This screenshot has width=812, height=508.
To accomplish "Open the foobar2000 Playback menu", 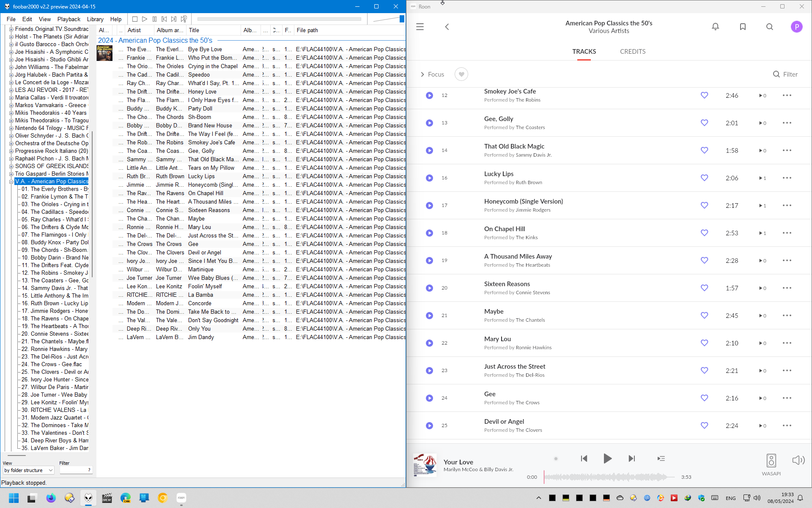I will [x=69, y=19].
